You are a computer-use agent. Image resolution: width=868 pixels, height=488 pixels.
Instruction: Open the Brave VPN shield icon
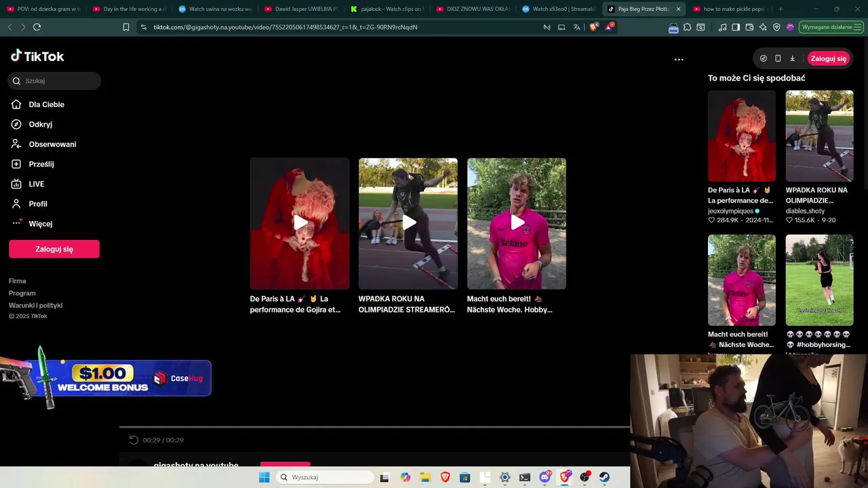tap(776, 27)
